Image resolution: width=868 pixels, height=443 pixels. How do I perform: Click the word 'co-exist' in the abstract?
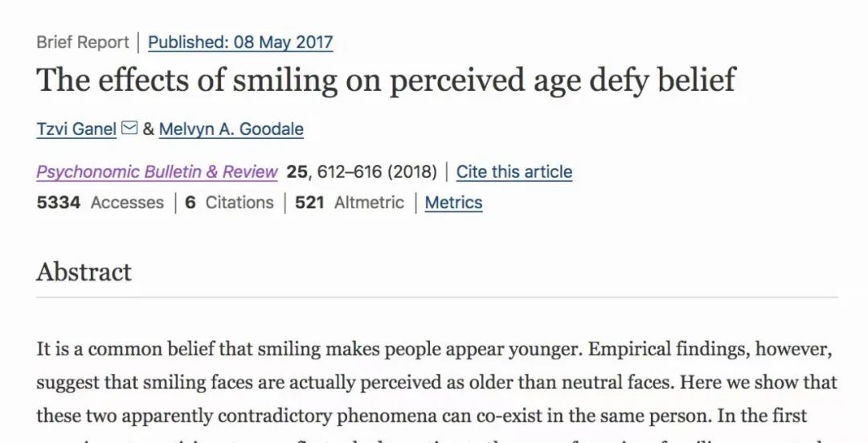tap(492, 416)
